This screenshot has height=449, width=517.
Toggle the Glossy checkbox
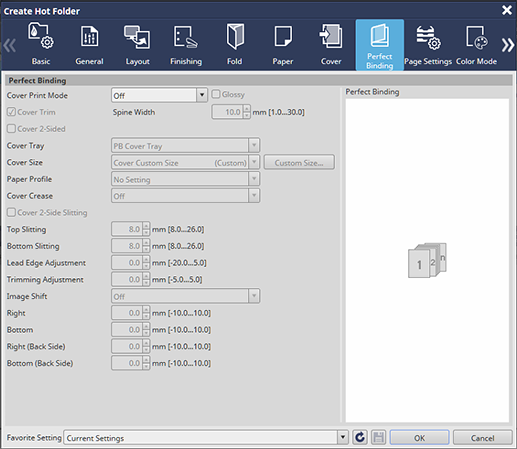(x=216, y=94)
